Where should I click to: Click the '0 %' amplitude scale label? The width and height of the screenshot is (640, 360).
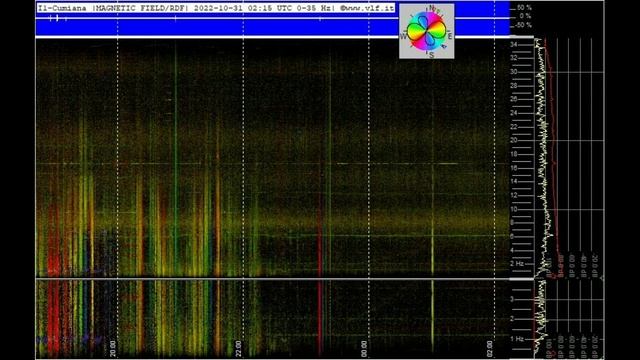pyautogui.click(x=525, y=16)
